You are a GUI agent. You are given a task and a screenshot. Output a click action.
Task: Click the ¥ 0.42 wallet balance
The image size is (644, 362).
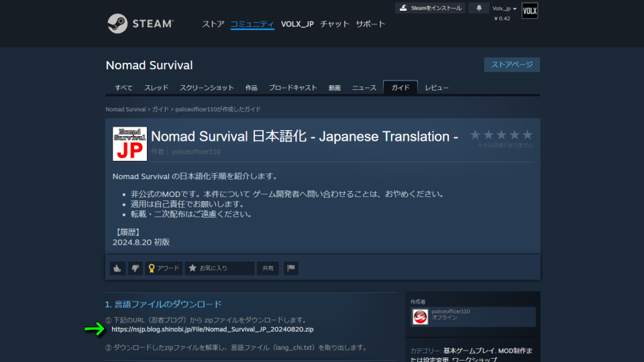click(502, 19)
